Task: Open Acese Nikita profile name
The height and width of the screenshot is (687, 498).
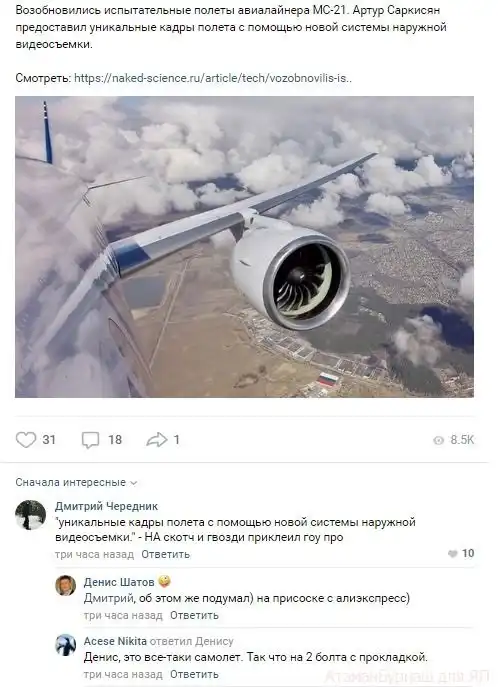Action: click(x=115, y=641)
